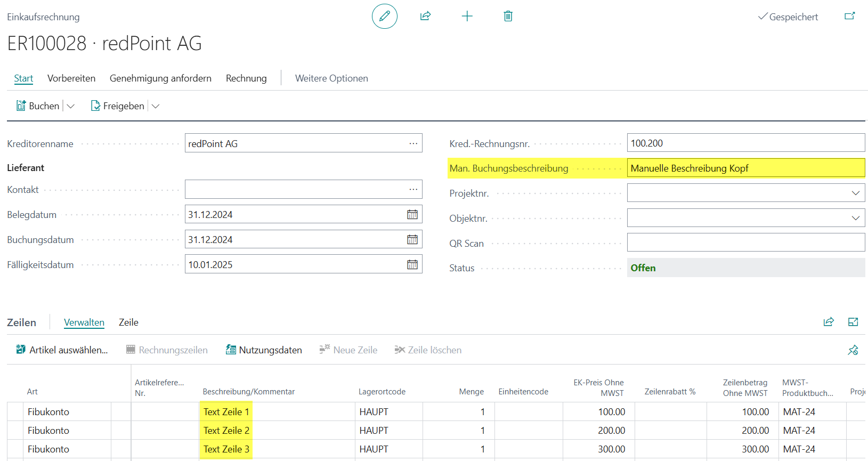Click the QR Scan input field
868x461 pixels.
tap(746, 242)
